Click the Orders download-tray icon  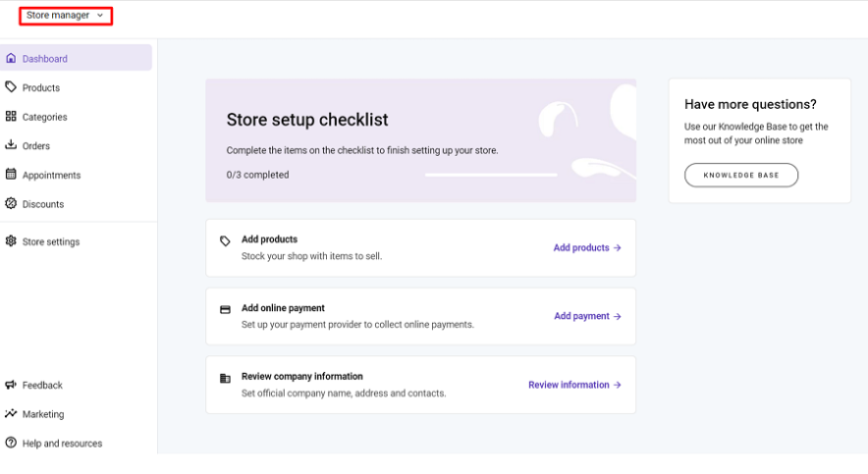(11, 145)
